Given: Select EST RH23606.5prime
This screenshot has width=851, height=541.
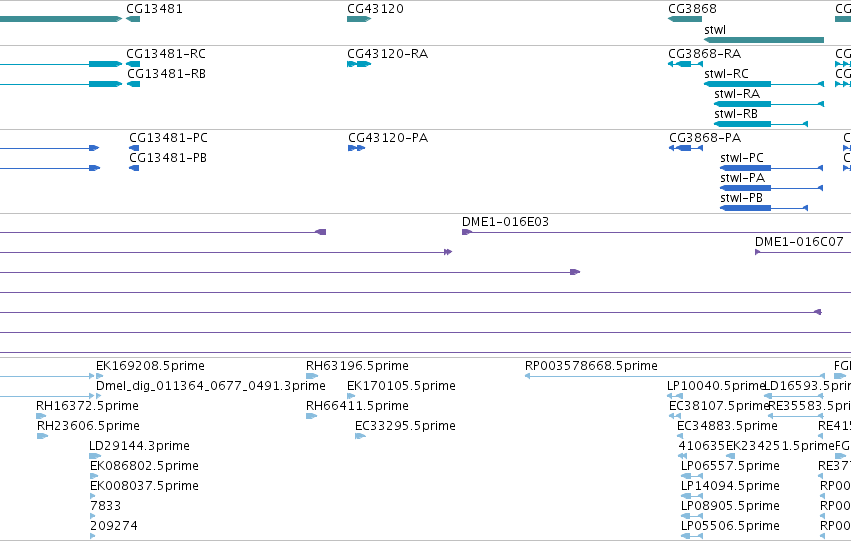Looking at the screenshot, I should (42, 436).
